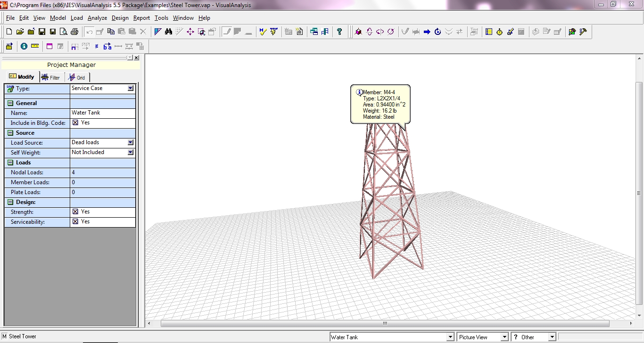The height and width of the screenshot is (343, 644).
Task: Select the purple four-arrow Move tool
Action: coord(190,32)
